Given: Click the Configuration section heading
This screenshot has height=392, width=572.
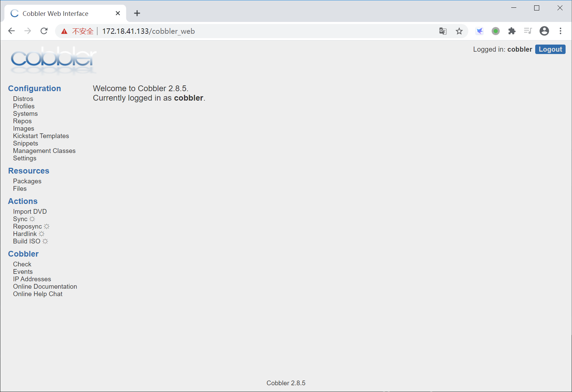Looking at the screenshot, I should 34,88.
